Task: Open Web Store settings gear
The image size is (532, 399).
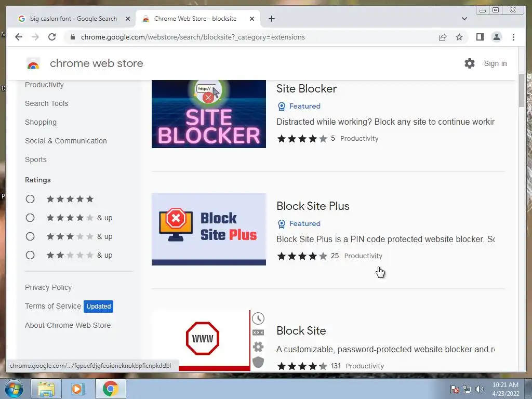Action: pos(470,63)
